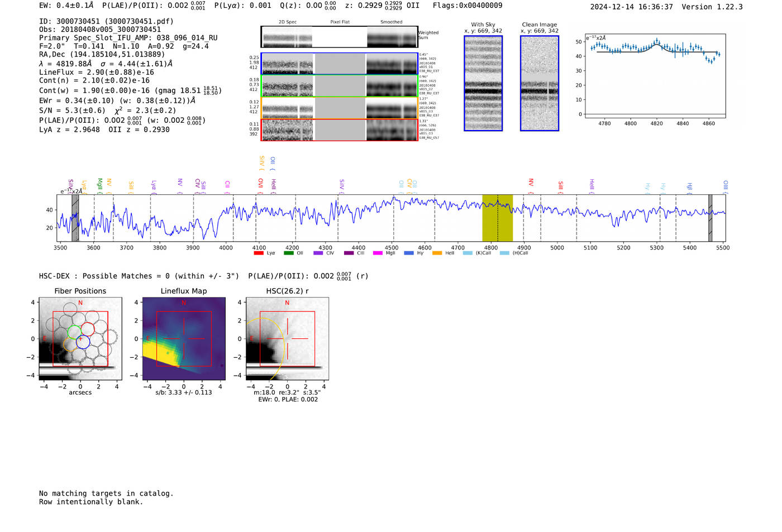782x532 pixels.
Task: Click the orange HeII legend swatch
Action: 437,253
